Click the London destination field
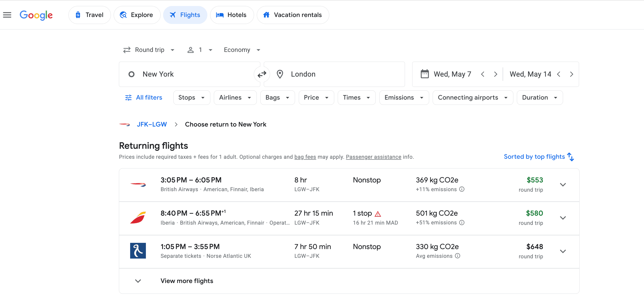This screenshot has height=295, width=644. [x=334, y=74]
